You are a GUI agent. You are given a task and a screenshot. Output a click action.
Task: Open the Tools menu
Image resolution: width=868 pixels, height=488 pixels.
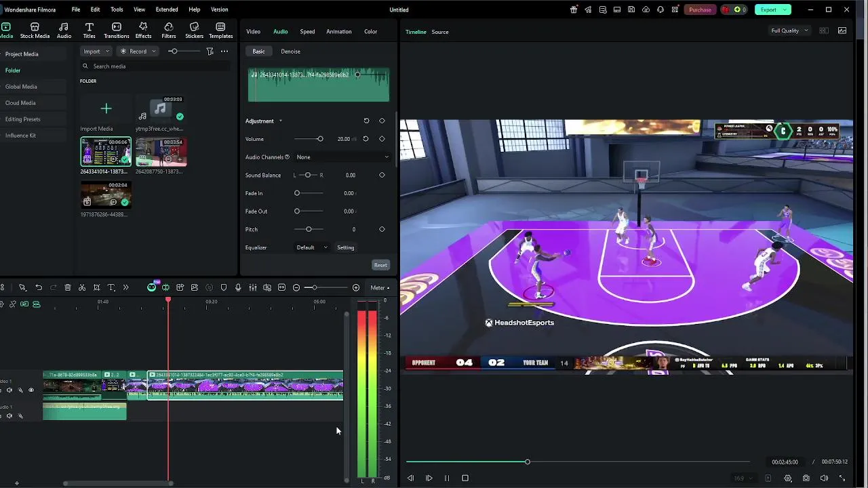(117, 9)
